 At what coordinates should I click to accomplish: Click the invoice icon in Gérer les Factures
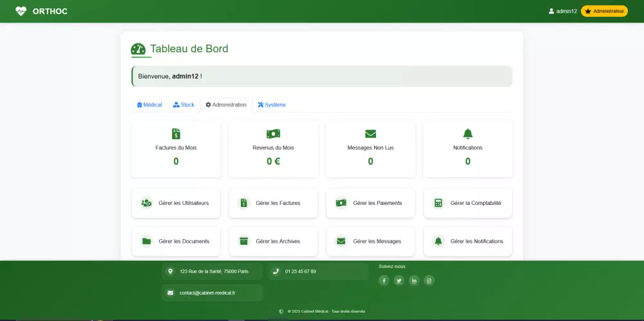coord(244,203)
